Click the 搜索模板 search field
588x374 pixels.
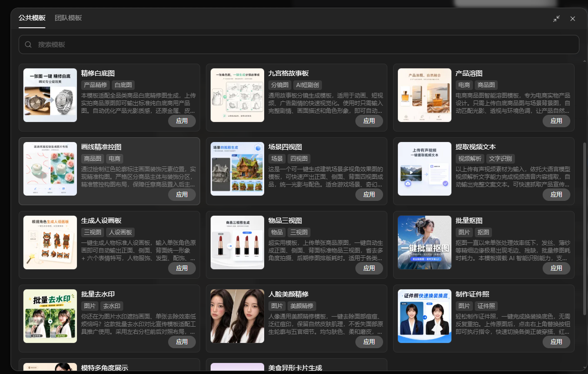pyautogui.click(x=299, y=44)
